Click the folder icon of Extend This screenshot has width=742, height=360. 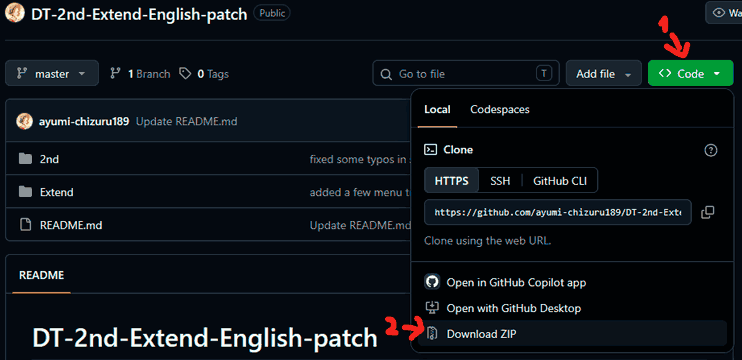[25, 192]
